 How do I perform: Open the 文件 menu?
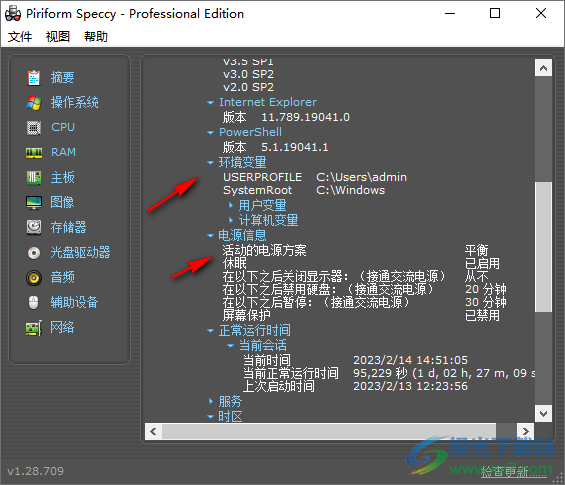pos(20,36)
